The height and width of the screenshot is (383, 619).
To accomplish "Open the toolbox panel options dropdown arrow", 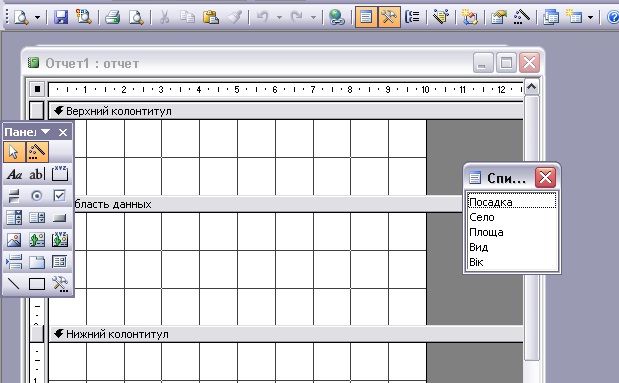I will click(x=45, y=132).
